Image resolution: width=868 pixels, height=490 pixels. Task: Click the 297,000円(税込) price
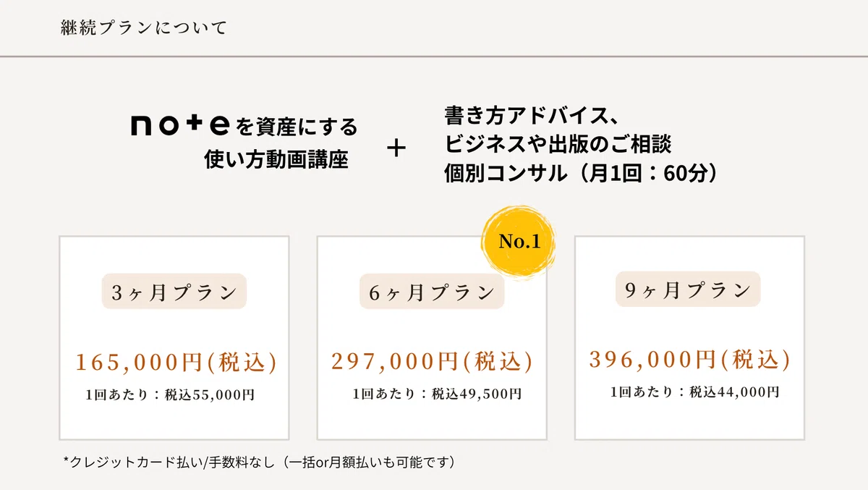click(432, 361)
